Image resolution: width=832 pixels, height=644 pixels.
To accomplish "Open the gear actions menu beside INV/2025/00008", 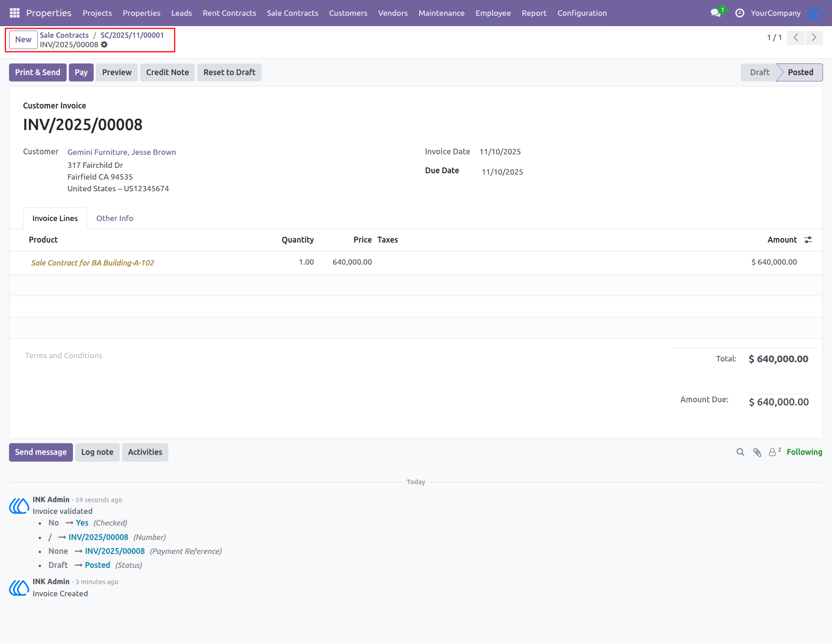I will tap(104, 45).
